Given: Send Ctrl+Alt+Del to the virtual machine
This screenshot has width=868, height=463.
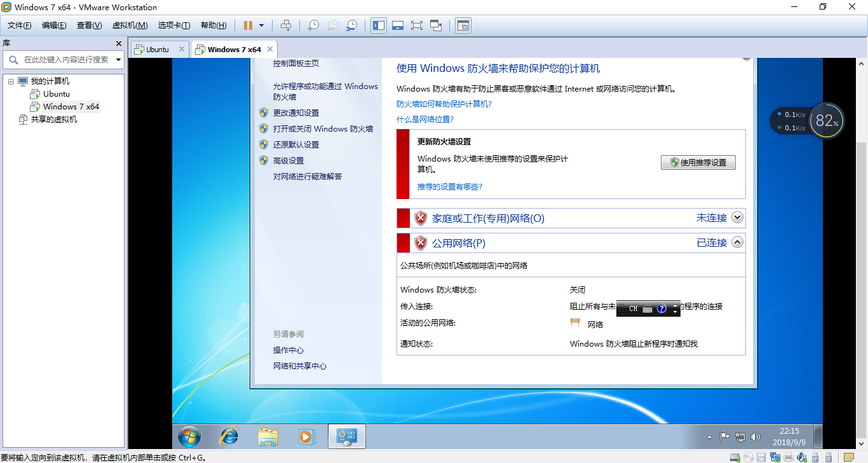Looking at the screenshot, I should (x=286, y=25).
